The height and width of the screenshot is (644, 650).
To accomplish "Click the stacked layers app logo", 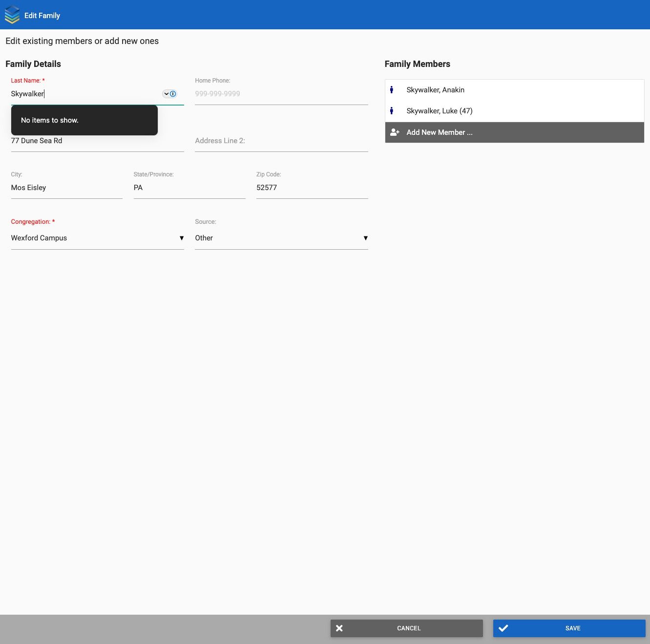I will coord(12,15).
